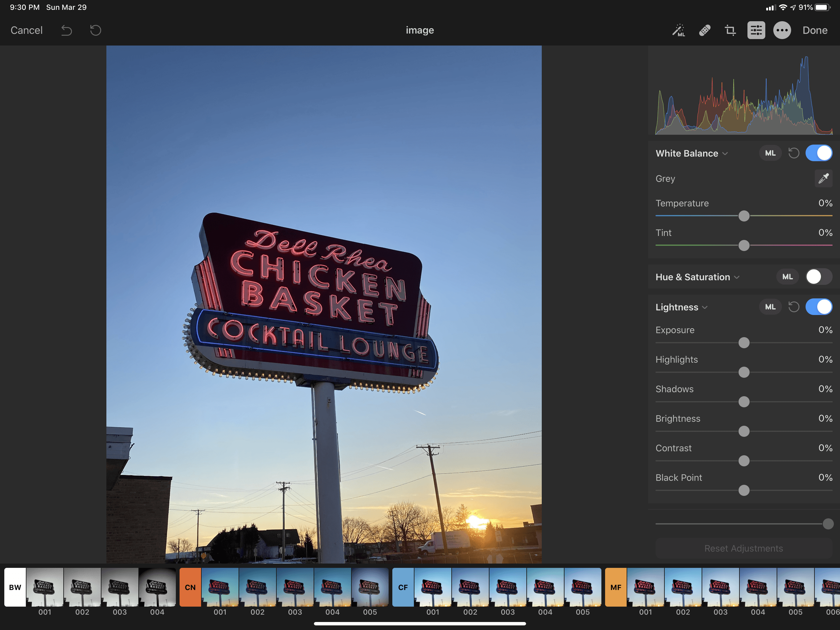The height and width of the screenshot is (630, 840).
Task: Apply CN preset 004 thumbnail
Action: (x=333, y=588)
